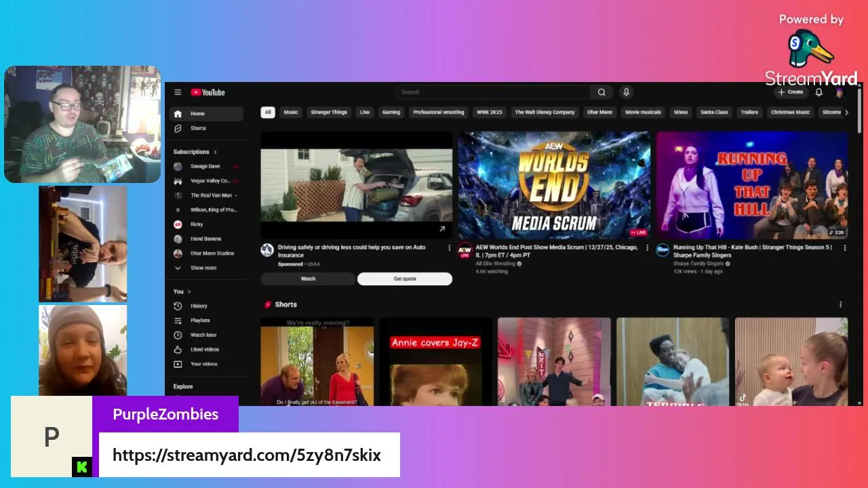
Task: Click the Watch button on the ad
Action: (x=308, y=279)
